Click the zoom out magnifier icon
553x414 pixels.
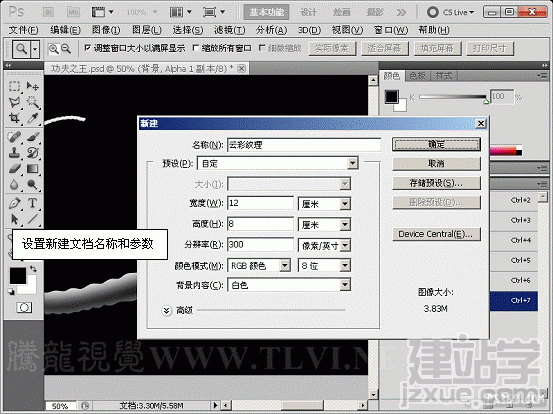[66, 48]
